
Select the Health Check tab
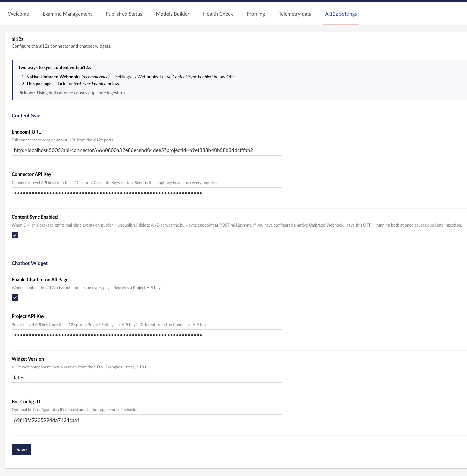click(x=218, y=14)
